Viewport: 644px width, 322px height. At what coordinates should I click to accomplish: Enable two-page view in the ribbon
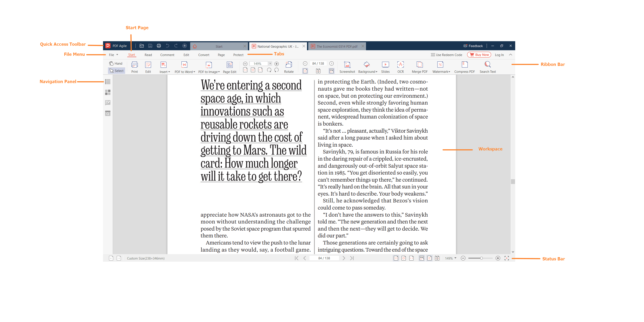318,71
